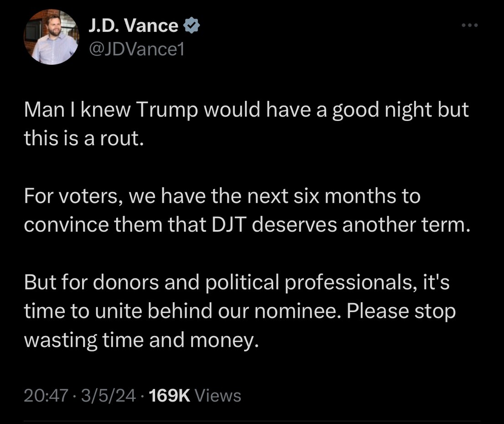Open the three-dot more options menu

coord(470,25)
